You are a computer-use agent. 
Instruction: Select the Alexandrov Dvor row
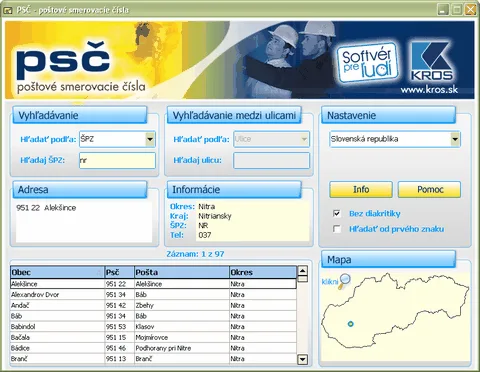(153, 295)
